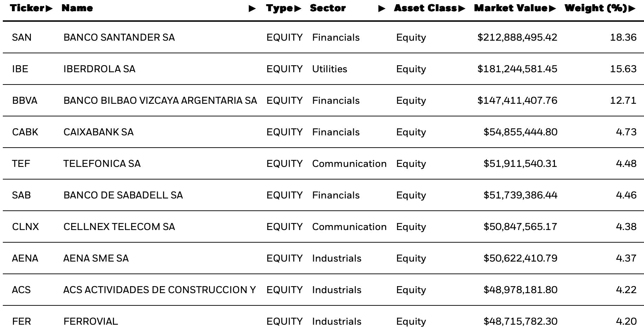Select the Weight (%) column header
Viewport: 644px width, 331px height.
[596, 8]
